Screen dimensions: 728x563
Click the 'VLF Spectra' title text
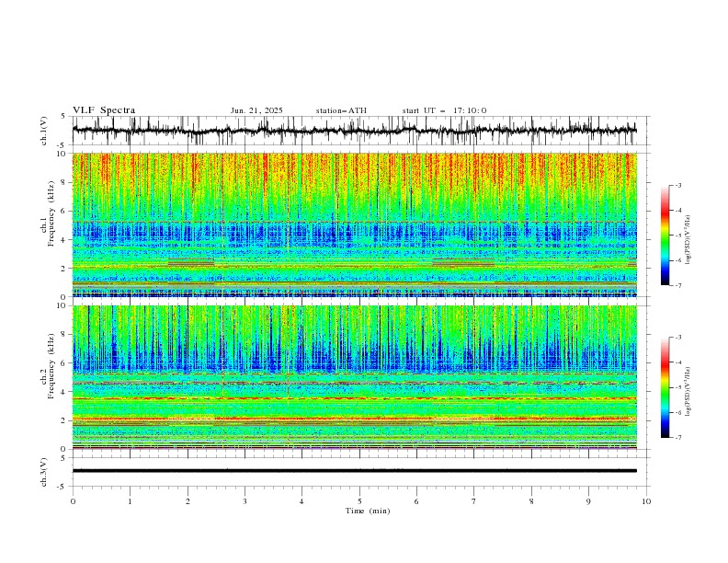104,110
